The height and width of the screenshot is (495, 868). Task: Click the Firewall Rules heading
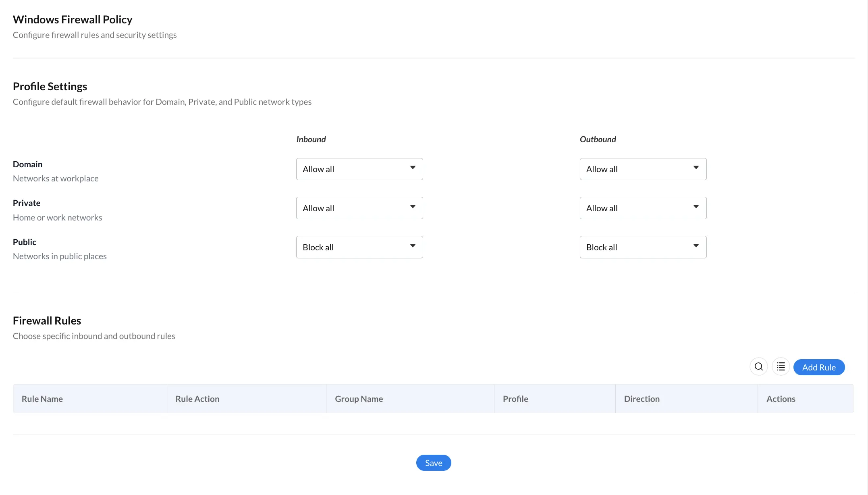tap(47, 320)
